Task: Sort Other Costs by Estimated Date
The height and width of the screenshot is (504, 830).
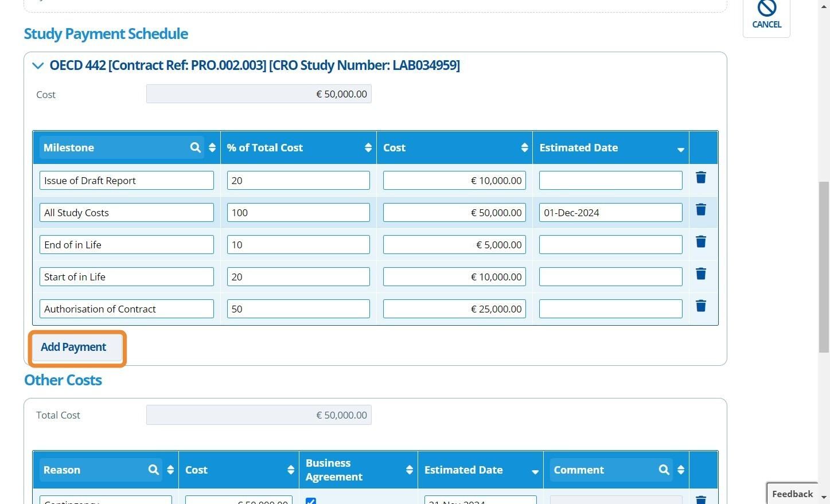Action: coord(535,471)
